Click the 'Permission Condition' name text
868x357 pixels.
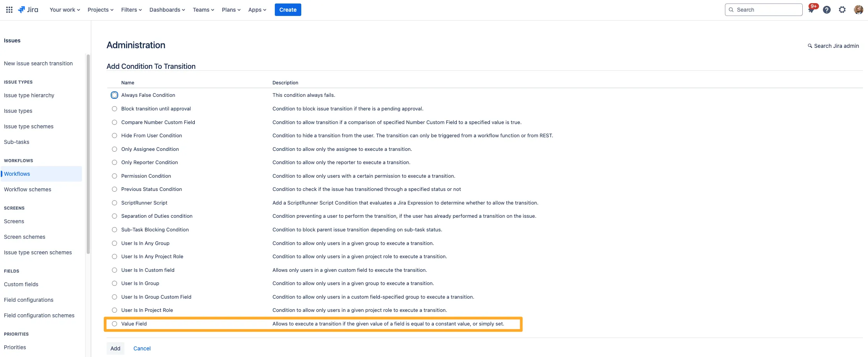tap(146, 176)
